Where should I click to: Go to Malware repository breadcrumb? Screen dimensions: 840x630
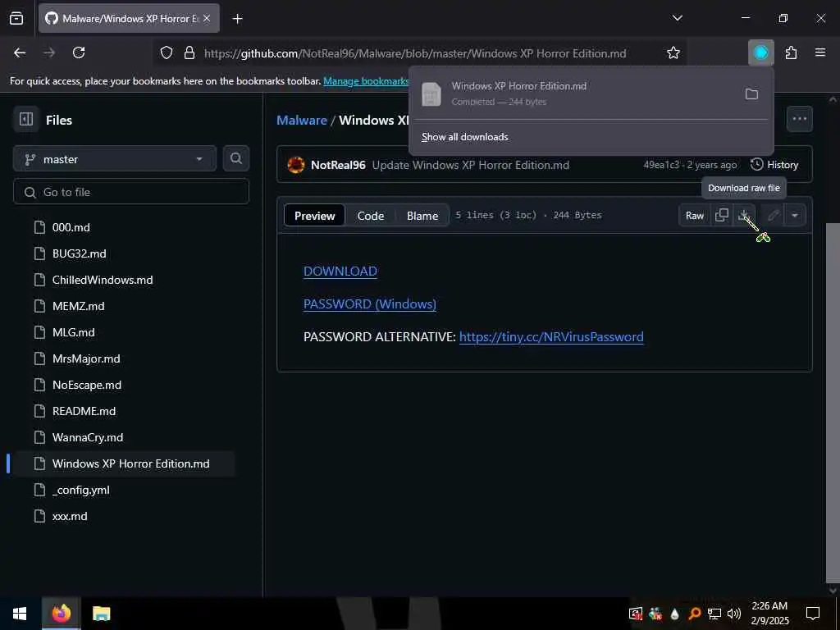coord(302,120)
